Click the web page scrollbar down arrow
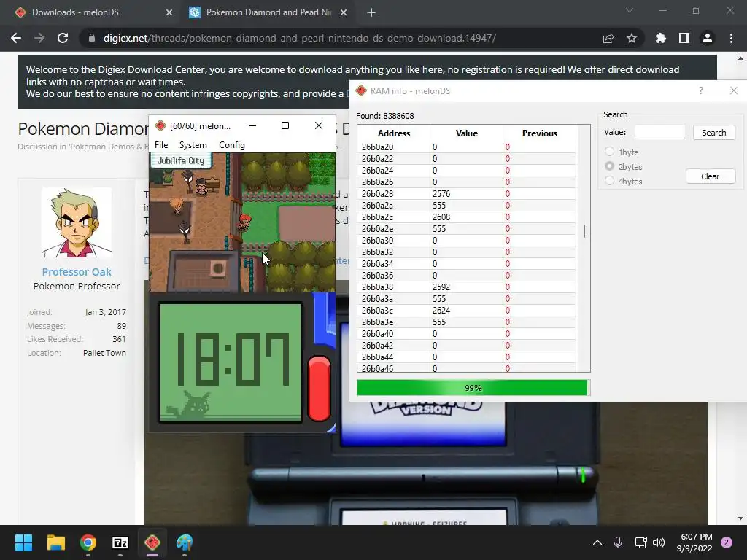Viewport: 747px width, 560px height. (740, 518)
